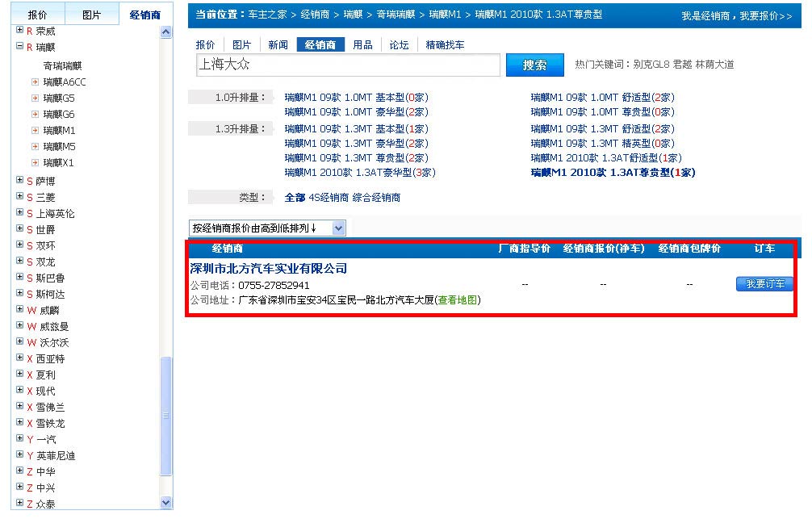The height and width of the screenshot is (519, 812).
Task: Click the 君越 hot keyword
Action: pos(683,65)
